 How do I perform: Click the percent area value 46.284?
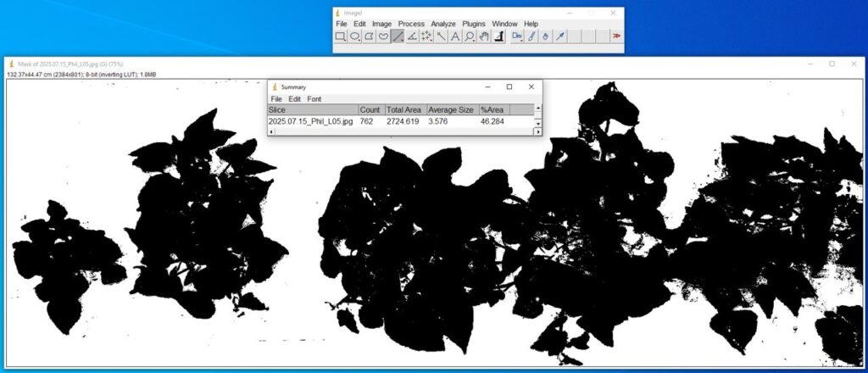(492, 121)
